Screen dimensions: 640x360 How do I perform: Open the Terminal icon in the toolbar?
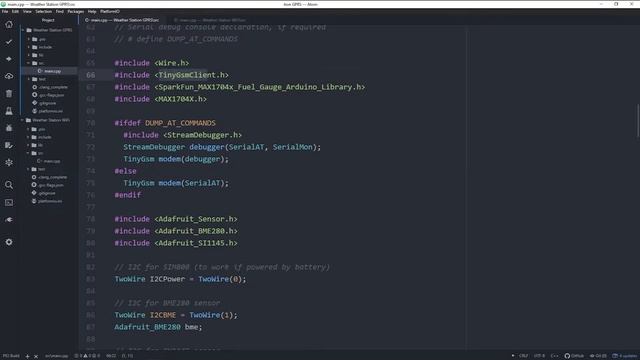click(9, 202)
